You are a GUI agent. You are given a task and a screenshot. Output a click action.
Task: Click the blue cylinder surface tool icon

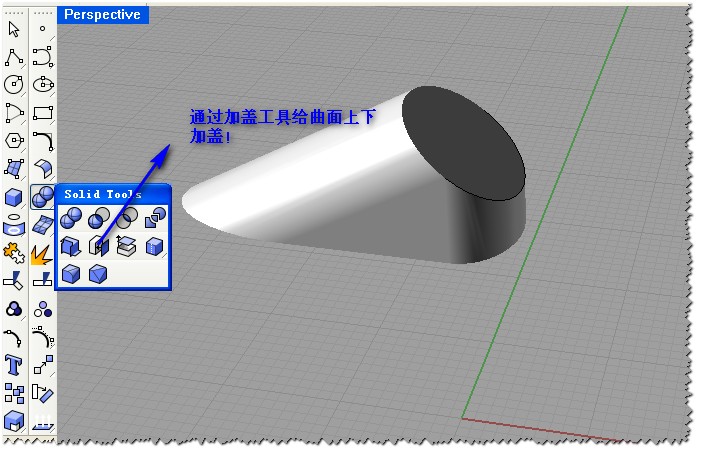click(x=14, y=225)
